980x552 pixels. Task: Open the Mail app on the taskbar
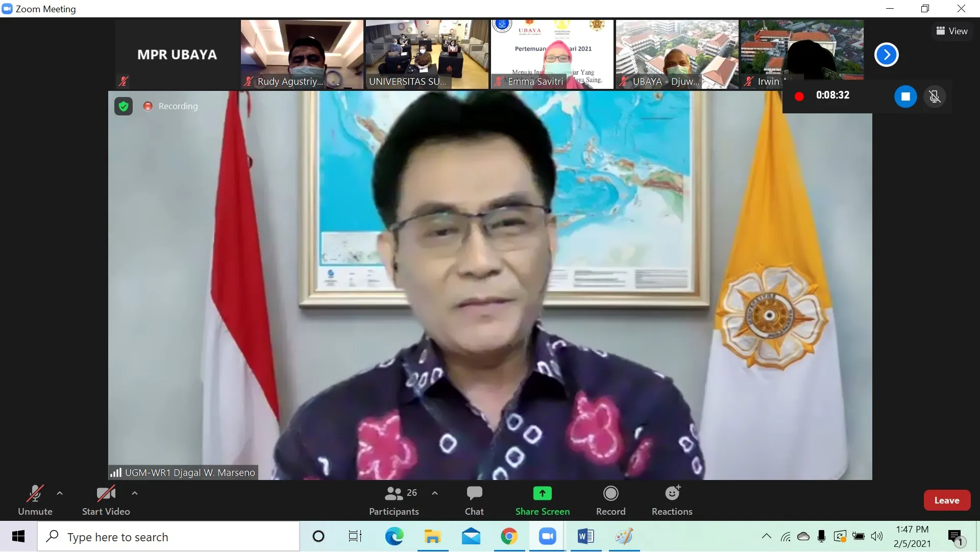pyautogui.click(x=471, y=537)
